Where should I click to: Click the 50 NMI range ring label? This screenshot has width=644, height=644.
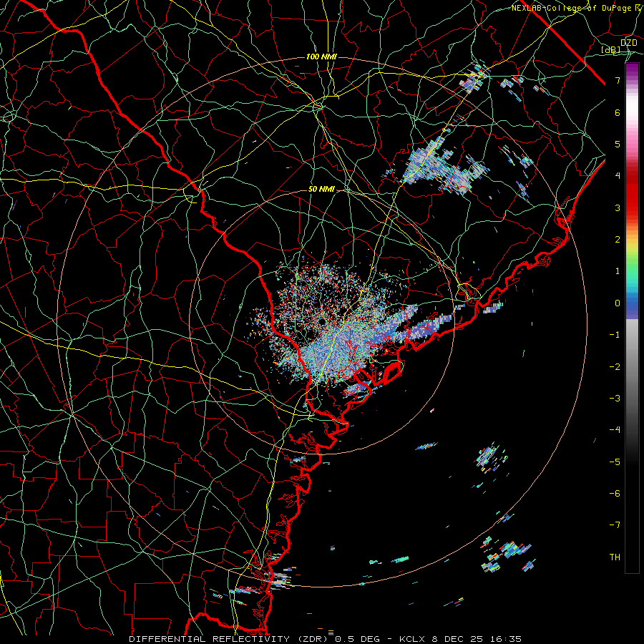click(x=321, y=189)
